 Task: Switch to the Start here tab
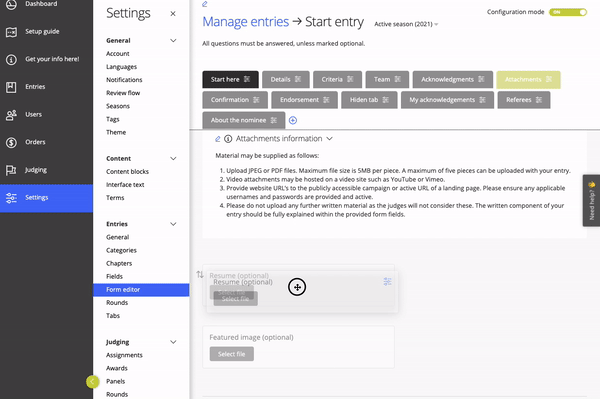(230, 80)
